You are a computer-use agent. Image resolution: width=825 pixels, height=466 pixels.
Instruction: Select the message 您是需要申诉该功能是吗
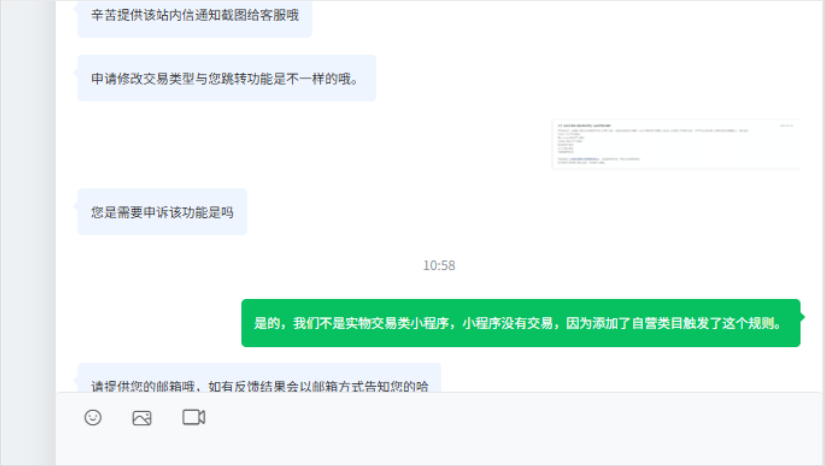(x=162, y=212)
